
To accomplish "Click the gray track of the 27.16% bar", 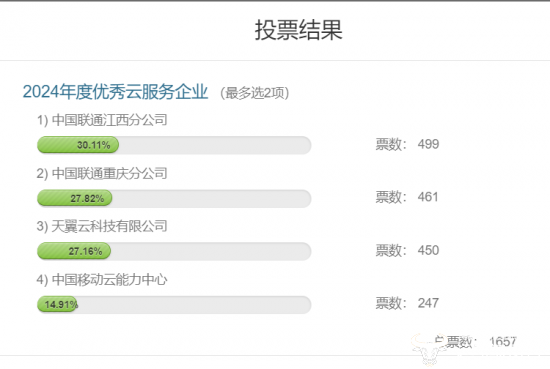I will (211, 251).
